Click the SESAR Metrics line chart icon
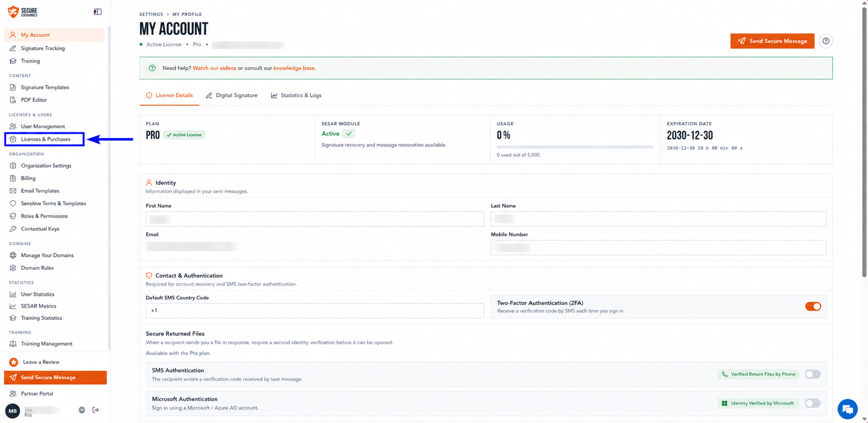Viewport: 868px width, 423px height. (13, 306)
